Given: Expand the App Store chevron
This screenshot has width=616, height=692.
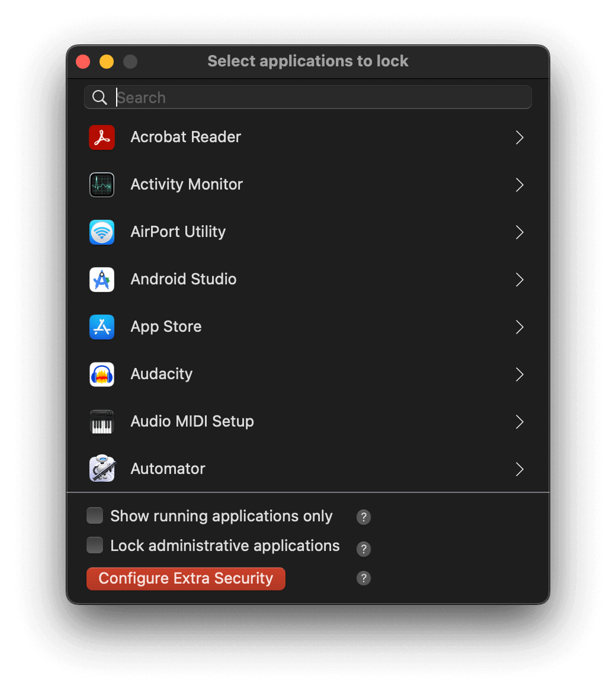Looking at the screenshot, I should (x=519, y=326).
